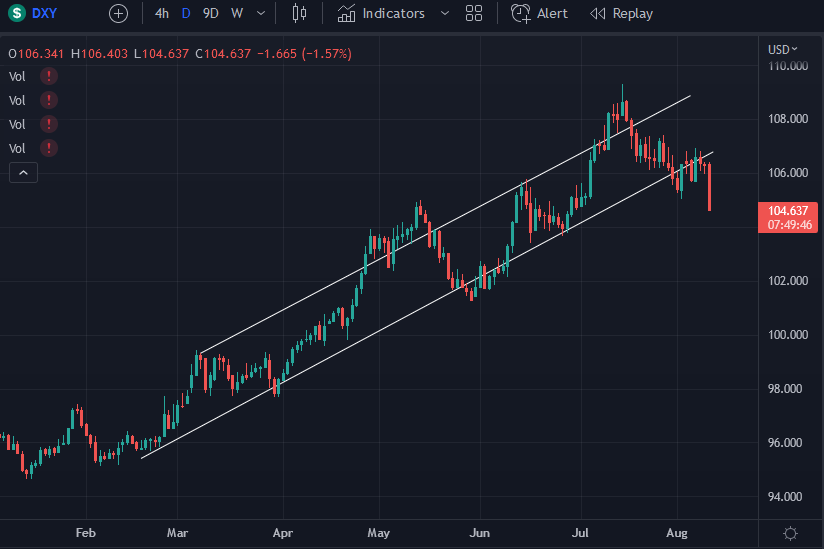Click the open price value O106.341
Screen dimensions: 824x549
pos(36,54)
